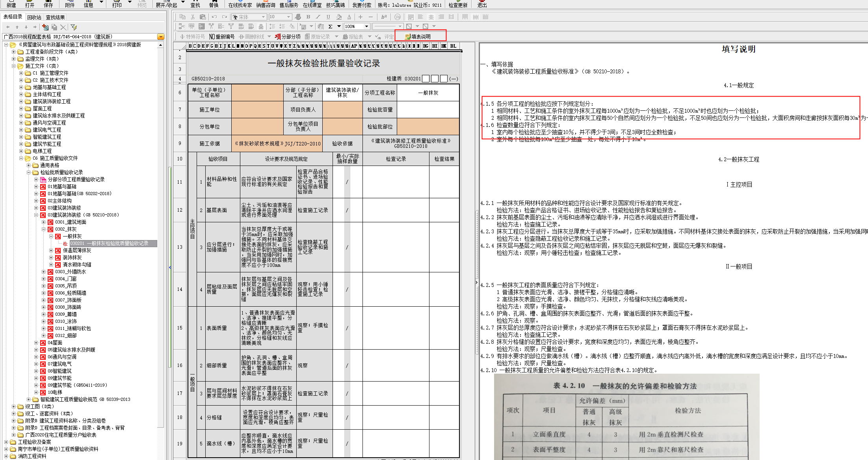Click the fill color bucket icon
The width and height of the screenshot is (868, 460).
pyautogui.click(x=339, y=17)
